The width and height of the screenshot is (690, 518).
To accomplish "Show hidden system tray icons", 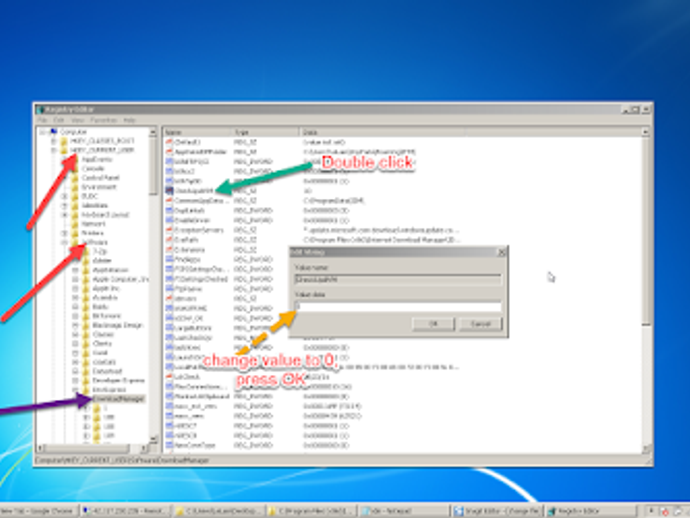I will pos(651,511).
